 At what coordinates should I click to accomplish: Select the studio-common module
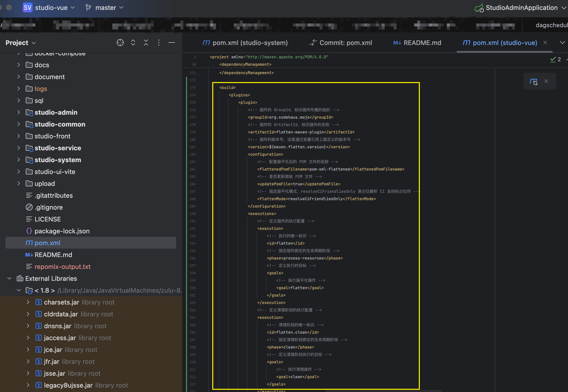pyautogui.click(x=60, y=124)
